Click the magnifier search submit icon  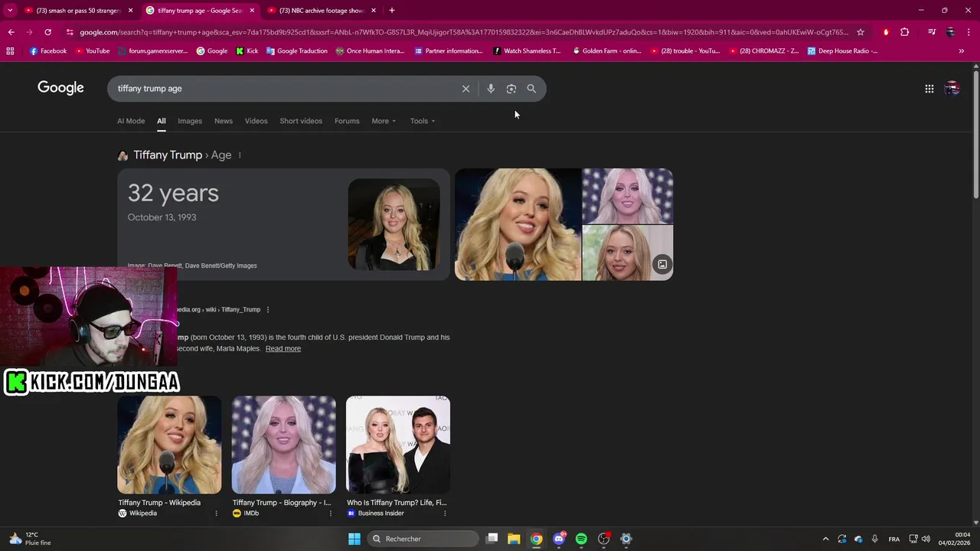(531, 89)
